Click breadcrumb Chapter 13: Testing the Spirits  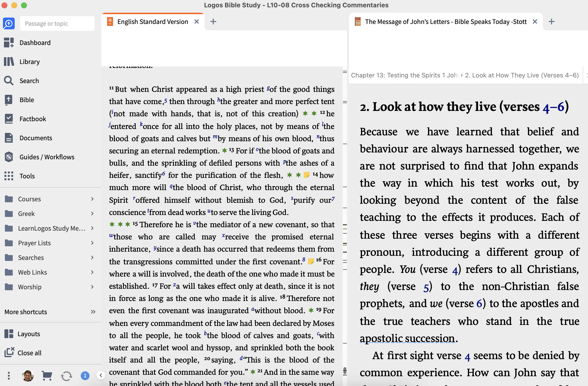pos(405,75)
